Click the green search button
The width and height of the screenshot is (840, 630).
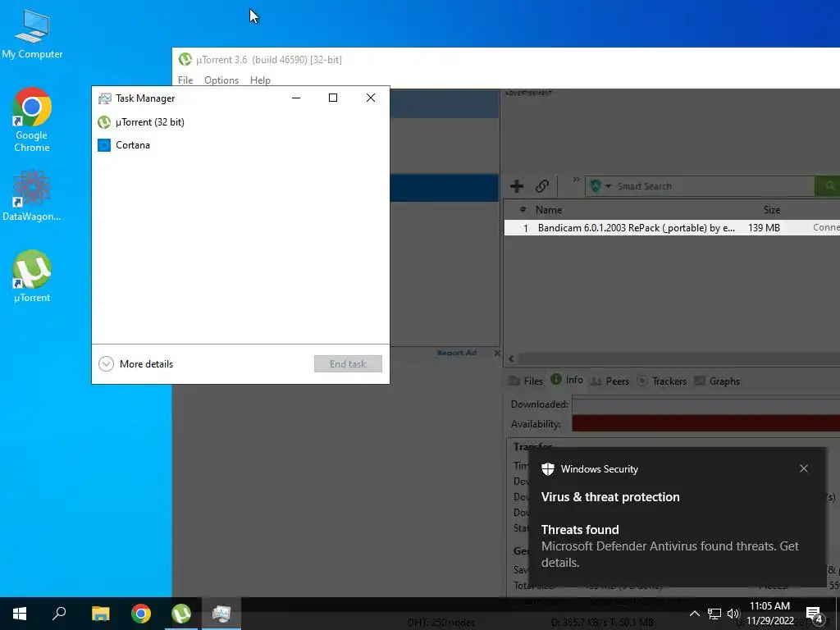click(829, 186)
